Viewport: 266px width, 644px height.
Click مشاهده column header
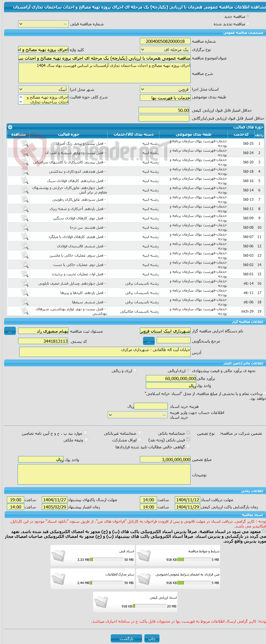[18, 134]
